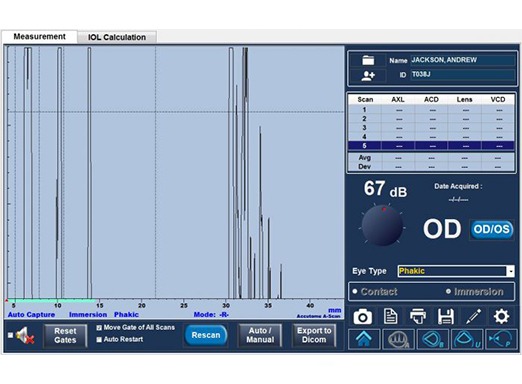Open the Eye Type dropdown arrow
This screenshot has width=522, height=384.
click(x=510, y=271)
